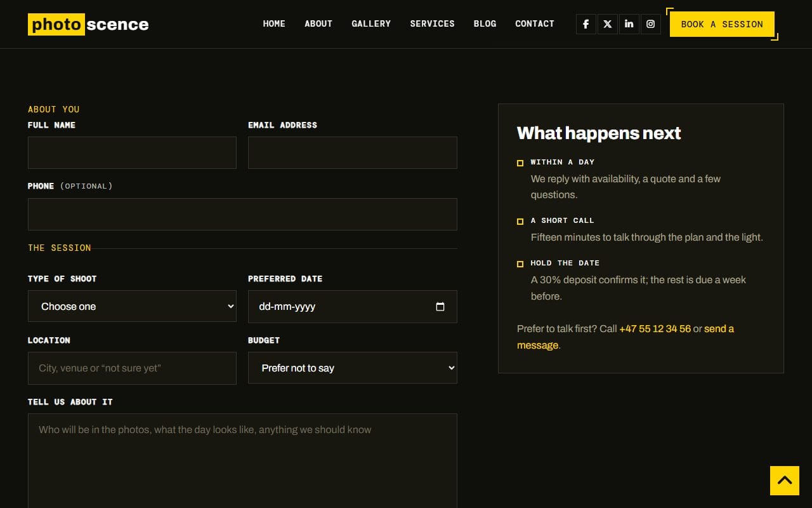This screenshot has width=812, height=508.
Task: Open the About page
Action: 318,23
